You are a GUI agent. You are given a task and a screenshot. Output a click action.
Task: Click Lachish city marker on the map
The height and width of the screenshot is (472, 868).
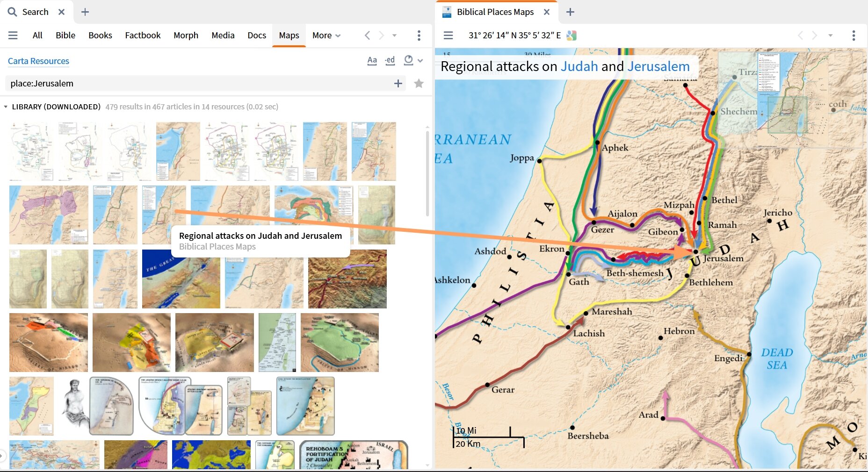pos(568,327)
